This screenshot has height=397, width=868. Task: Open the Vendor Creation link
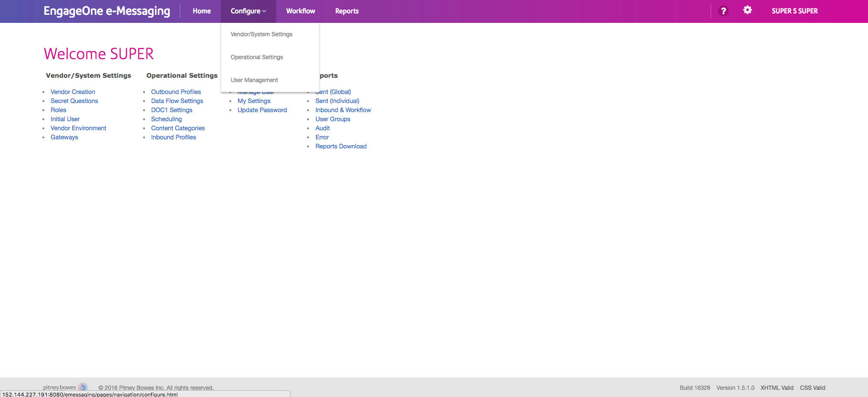pos(72,92)
